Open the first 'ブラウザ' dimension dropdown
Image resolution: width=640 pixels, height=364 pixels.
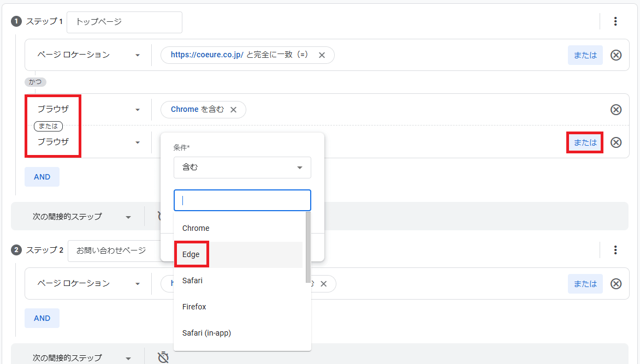coord(88,110)
